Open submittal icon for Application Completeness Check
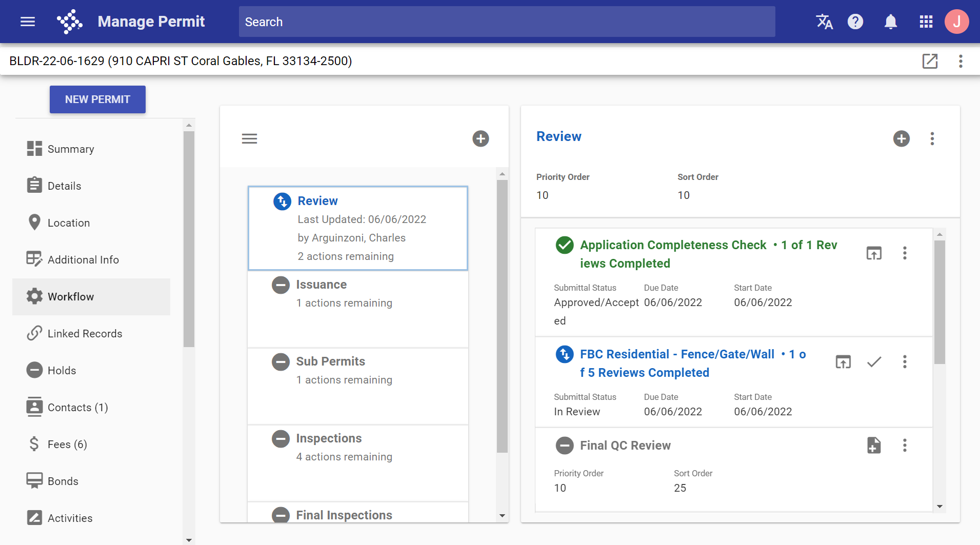 click(874, 253)
